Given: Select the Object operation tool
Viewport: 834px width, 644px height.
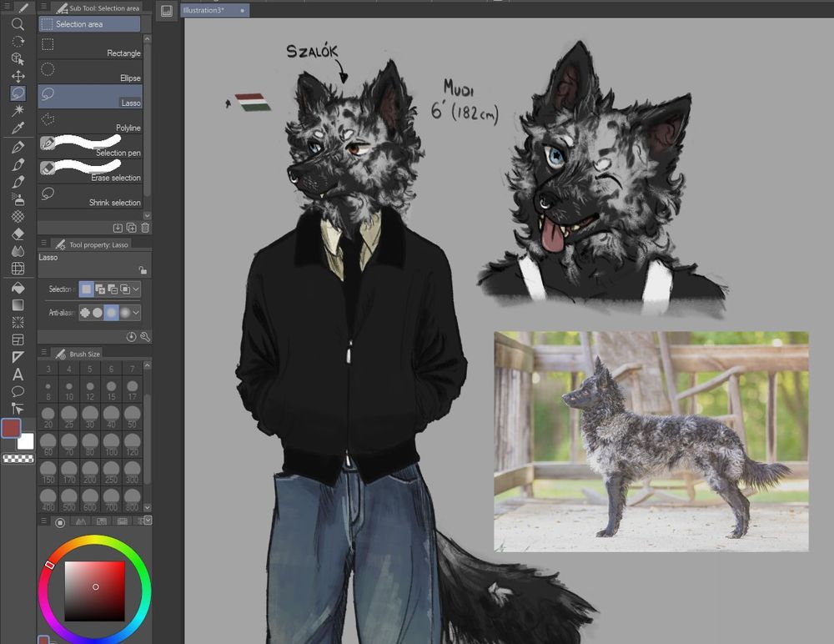Looking at the screenshot, I should coord(18,58).
